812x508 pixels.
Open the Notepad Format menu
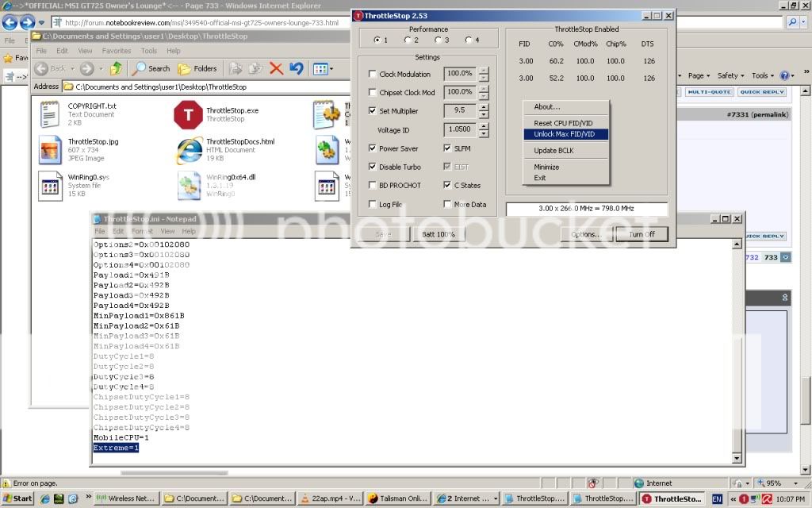pos(143,231)
